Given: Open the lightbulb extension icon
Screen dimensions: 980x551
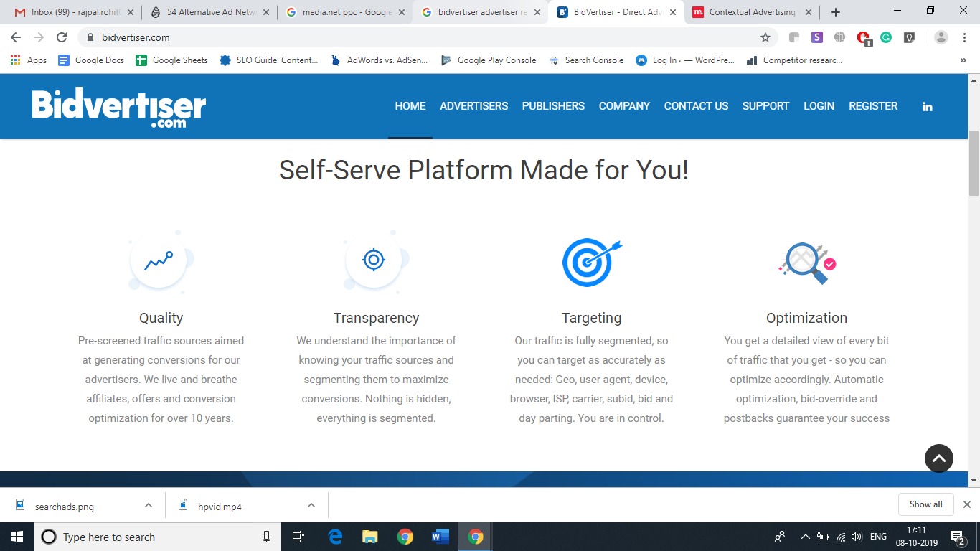Looking at the screenshot, I should [x=909, y=37].
